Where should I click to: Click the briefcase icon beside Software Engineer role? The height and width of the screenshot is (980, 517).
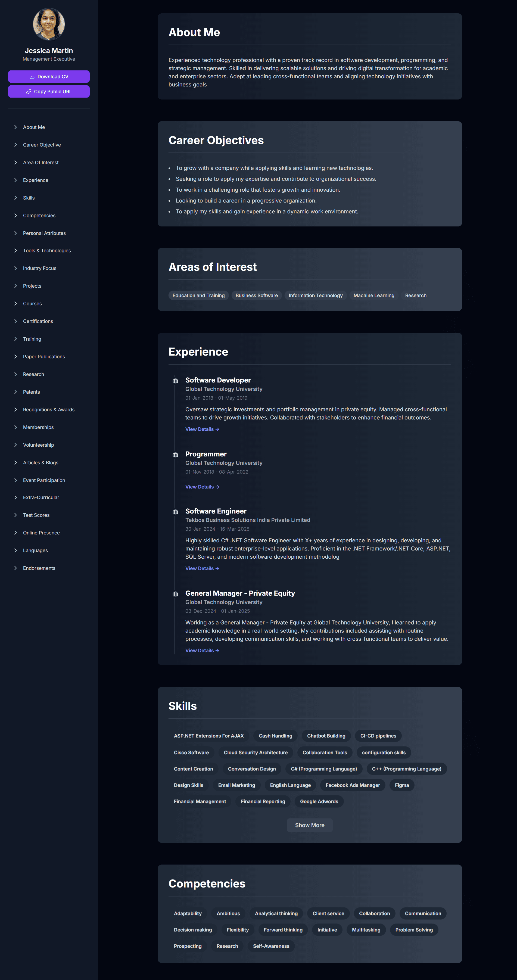(175, 511)
